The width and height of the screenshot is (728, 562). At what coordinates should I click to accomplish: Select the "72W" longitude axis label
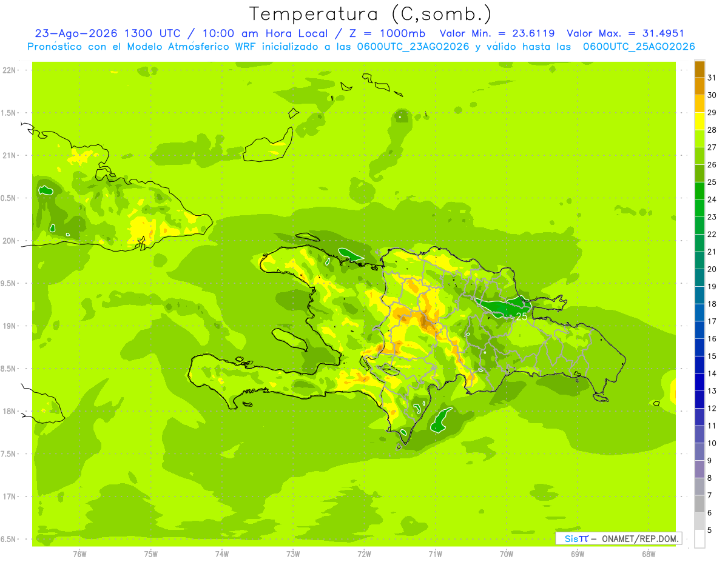pos(364,554)
